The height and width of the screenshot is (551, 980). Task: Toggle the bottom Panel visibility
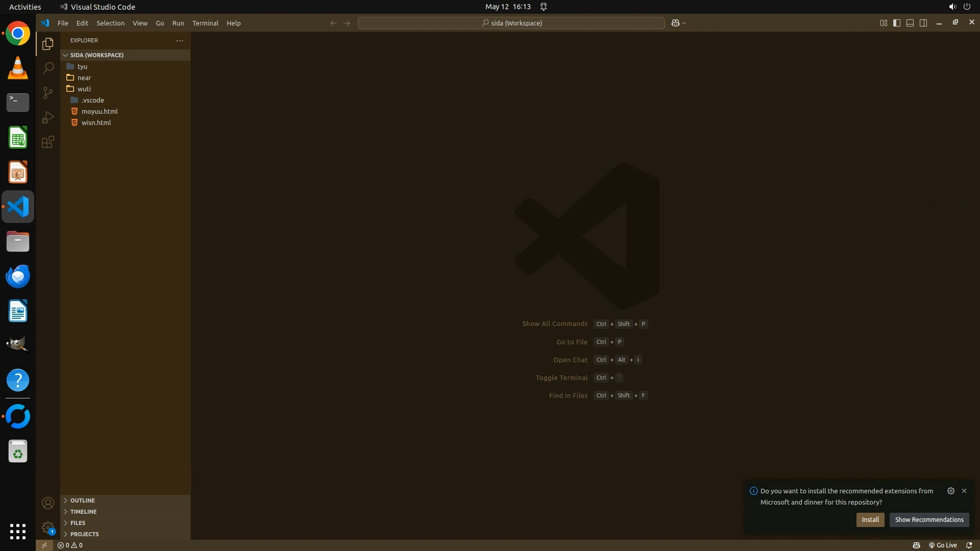(x=910, y=23)
